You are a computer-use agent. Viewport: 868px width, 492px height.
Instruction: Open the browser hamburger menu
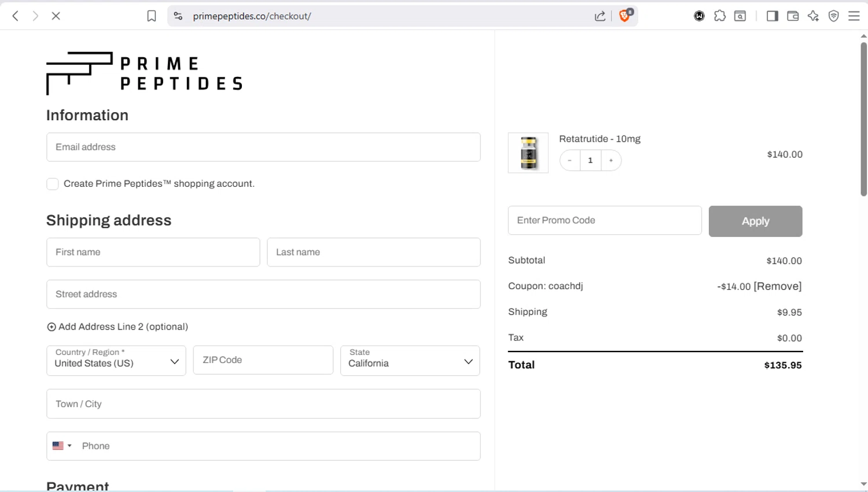point(854,16)
